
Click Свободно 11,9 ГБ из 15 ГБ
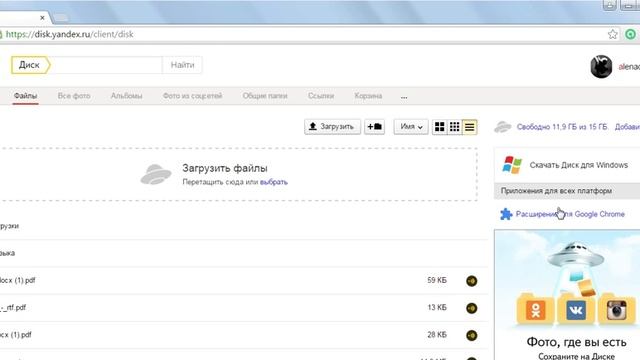click(562, 127)
